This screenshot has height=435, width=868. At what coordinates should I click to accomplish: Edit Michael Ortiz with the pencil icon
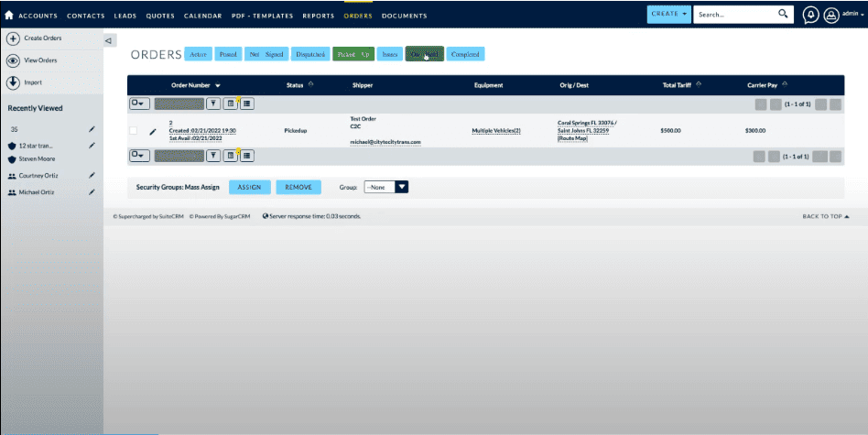pos(92,192)
